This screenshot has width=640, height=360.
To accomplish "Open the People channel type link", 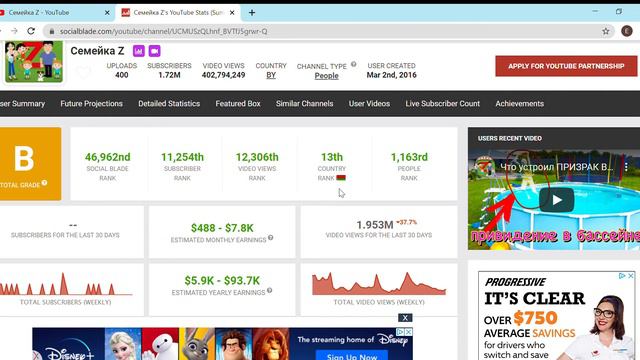I will (x=327, y=76).
